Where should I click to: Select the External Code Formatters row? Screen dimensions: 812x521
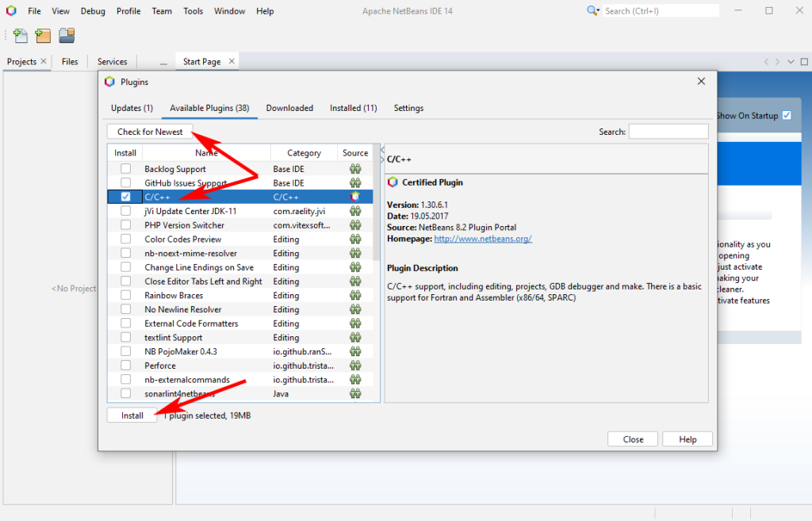[x=240, y=324]
